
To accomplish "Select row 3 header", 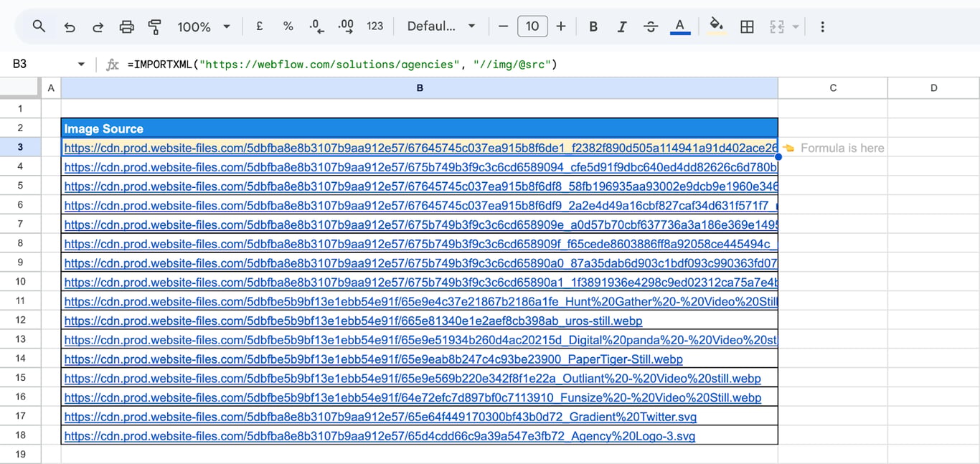I will click(x=20, y=147).
